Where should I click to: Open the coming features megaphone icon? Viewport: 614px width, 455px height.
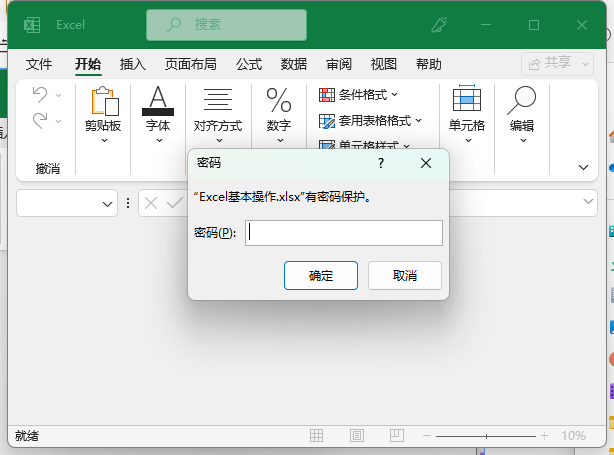[439, 25]
